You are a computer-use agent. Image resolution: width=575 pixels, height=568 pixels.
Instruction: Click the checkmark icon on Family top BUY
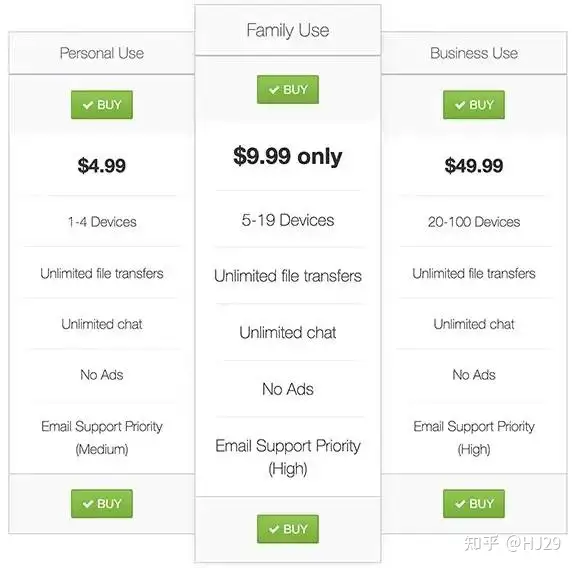pos(274,90)
